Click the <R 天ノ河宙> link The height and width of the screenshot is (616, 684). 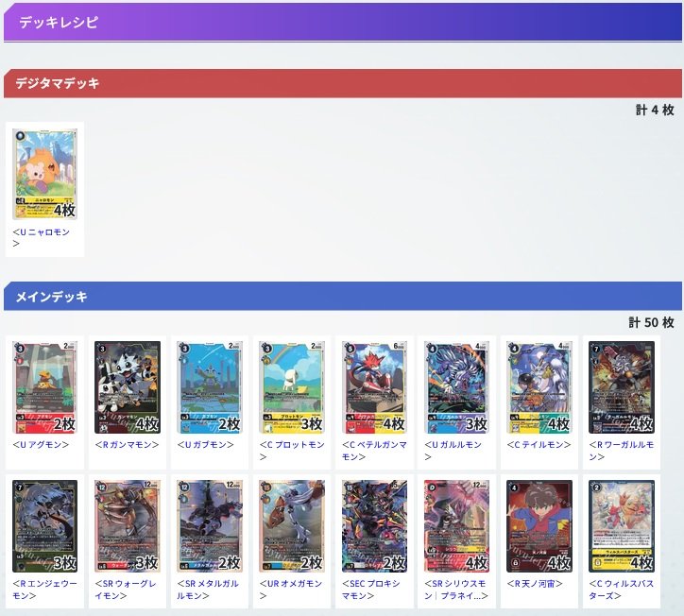(535, 583)
